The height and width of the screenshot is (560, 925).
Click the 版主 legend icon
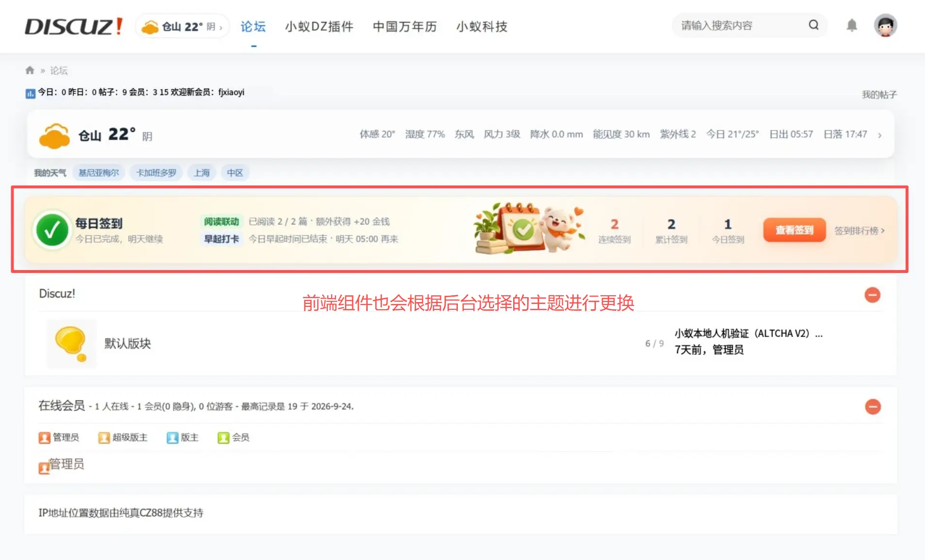click(x=172, y=438)
